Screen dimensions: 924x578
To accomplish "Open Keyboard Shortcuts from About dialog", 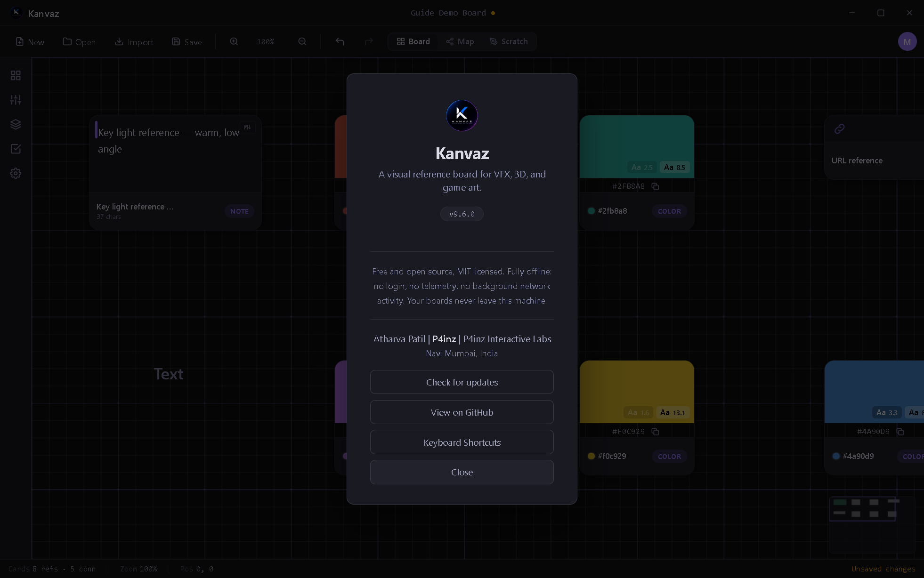I will pyautogui.click(x=462, y=442).
